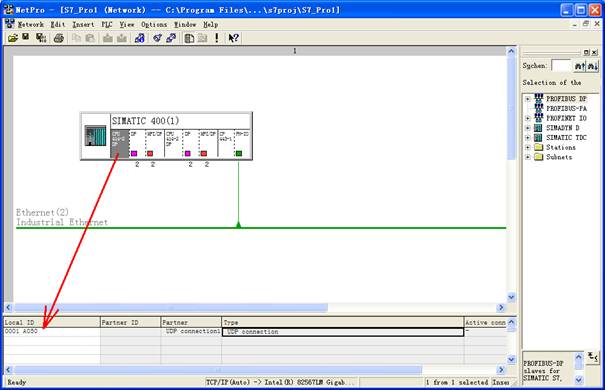The width and height of the screenshot is (605, 390).
Task: Expand the Subnets folder in catalog
Action: 527,157
